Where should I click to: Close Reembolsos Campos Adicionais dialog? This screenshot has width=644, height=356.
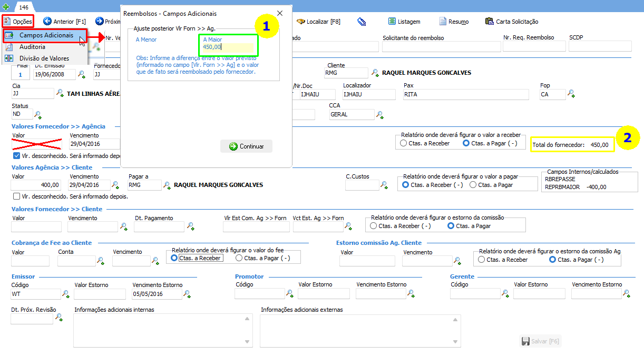tap(280, 13)
